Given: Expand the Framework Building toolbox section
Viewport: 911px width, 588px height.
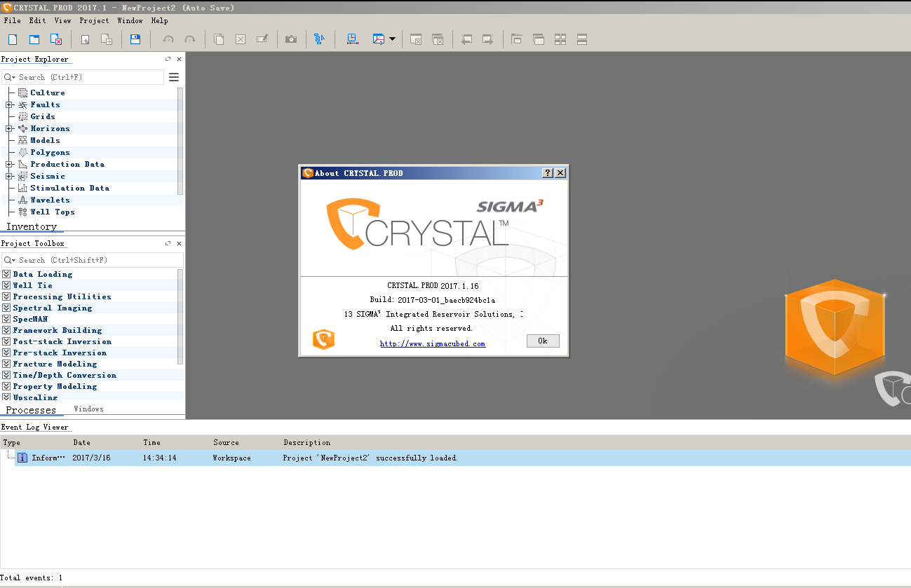Looking at the screenshot, I should point(6,330).
